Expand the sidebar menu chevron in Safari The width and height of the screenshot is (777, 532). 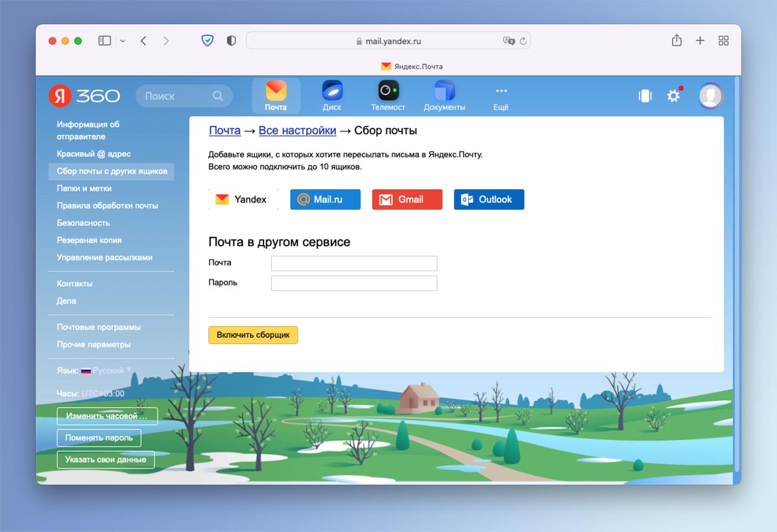click(123, 41)
